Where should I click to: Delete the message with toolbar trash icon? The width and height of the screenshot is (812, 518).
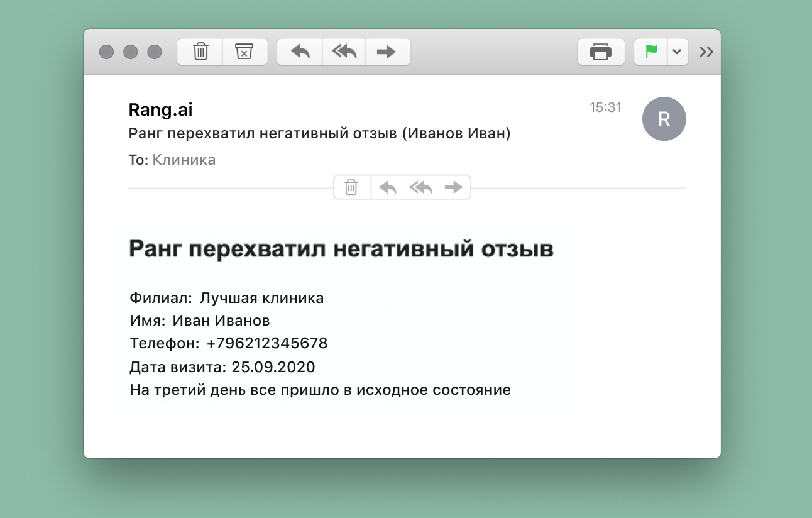click(x=200, y=52)
